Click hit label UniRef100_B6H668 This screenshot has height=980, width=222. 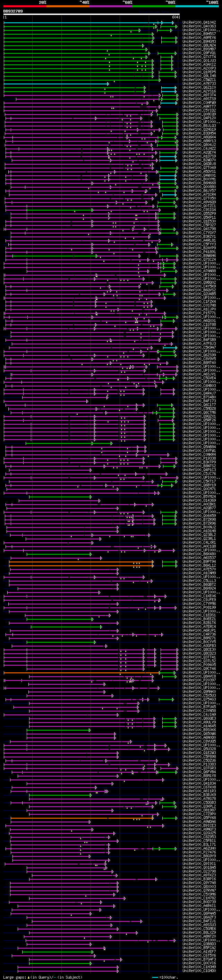click(x=199, y=183)
